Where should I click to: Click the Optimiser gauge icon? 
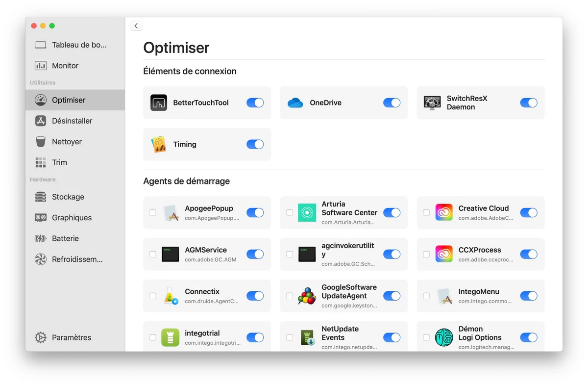[41, 100]
